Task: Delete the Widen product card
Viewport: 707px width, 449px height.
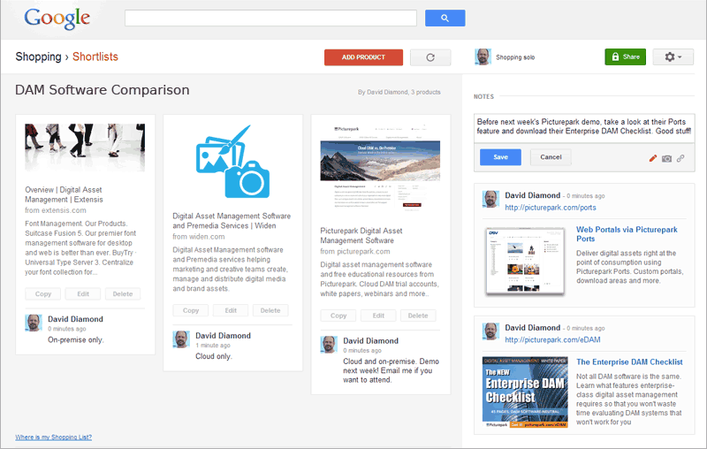Action: (271, 311)
